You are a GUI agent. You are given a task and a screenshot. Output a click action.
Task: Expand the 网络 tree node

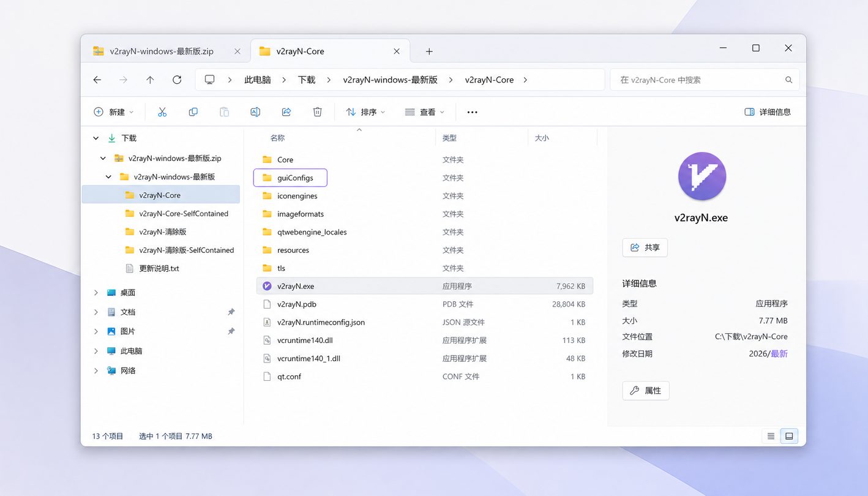tap(96, 370)
